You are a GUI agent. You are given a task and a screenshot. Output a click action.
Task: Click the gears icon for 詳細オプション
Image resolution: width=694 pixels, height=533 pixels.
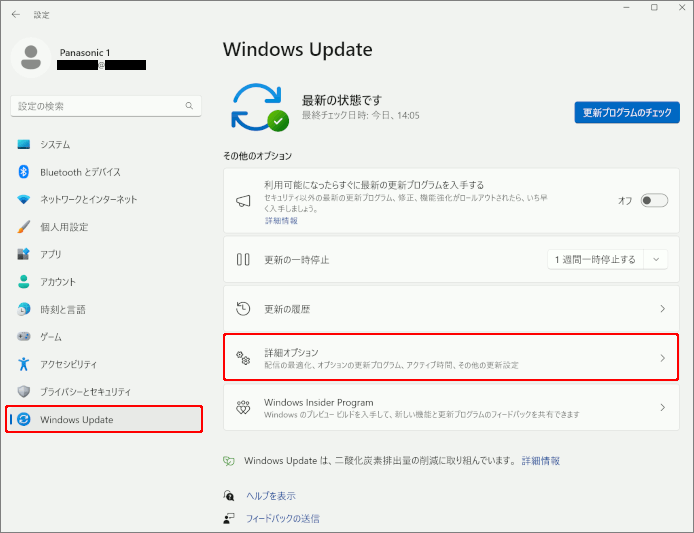coord(243,358)
